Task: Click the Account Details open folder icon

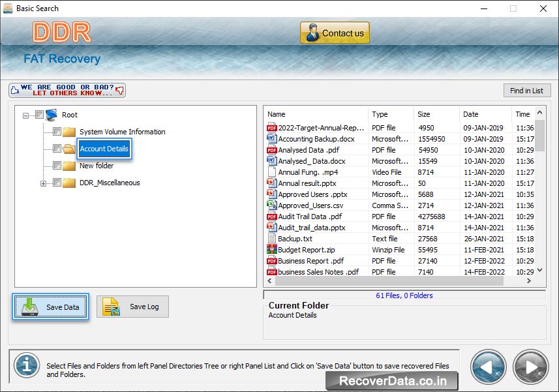Action: point(69,149)
